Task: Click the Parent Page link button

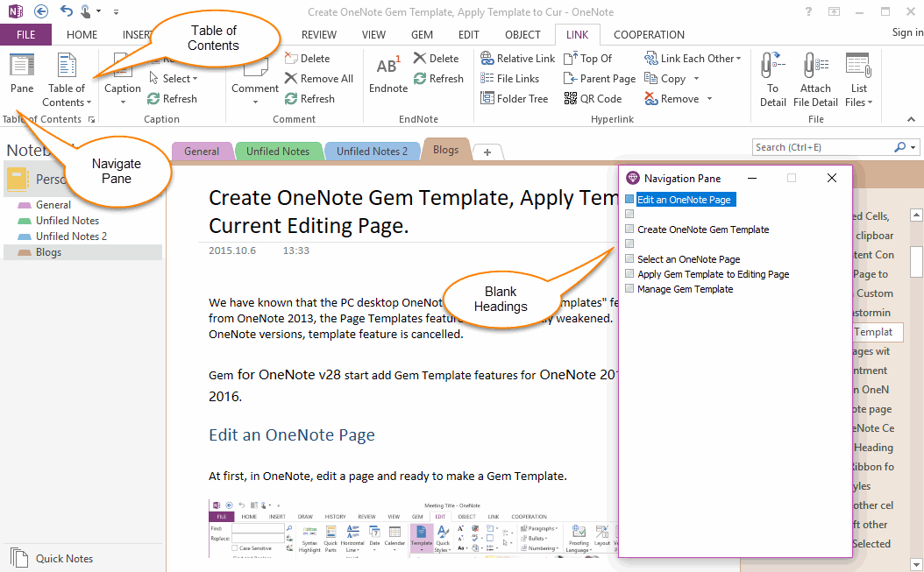Action: pyautogui.click(x=600, y=78)
